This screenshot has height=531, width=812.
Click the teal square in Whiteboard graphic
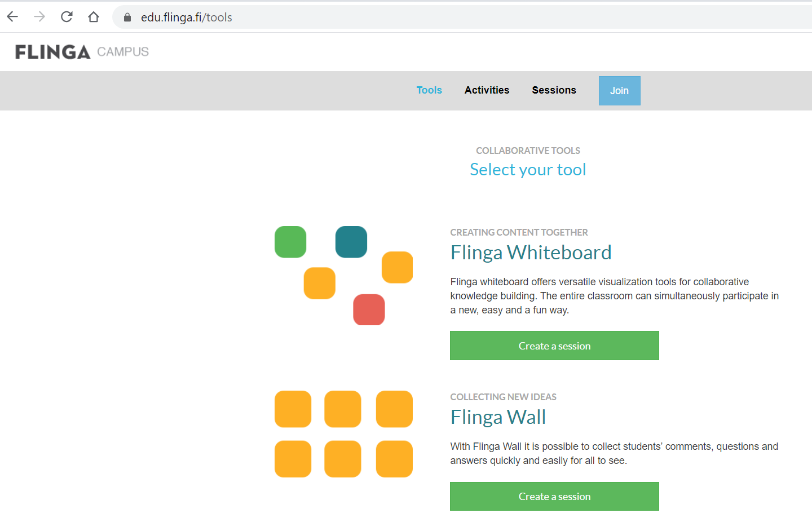[x=351, y=242]
